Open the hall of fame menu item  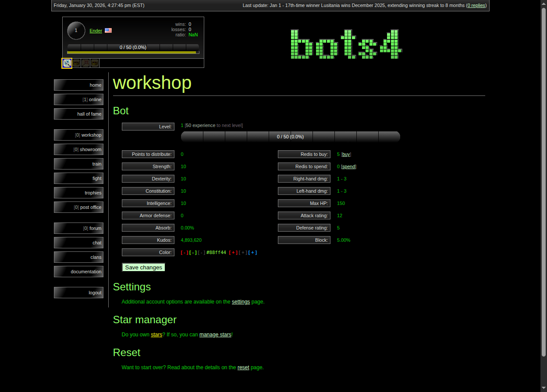coord(79,114)
